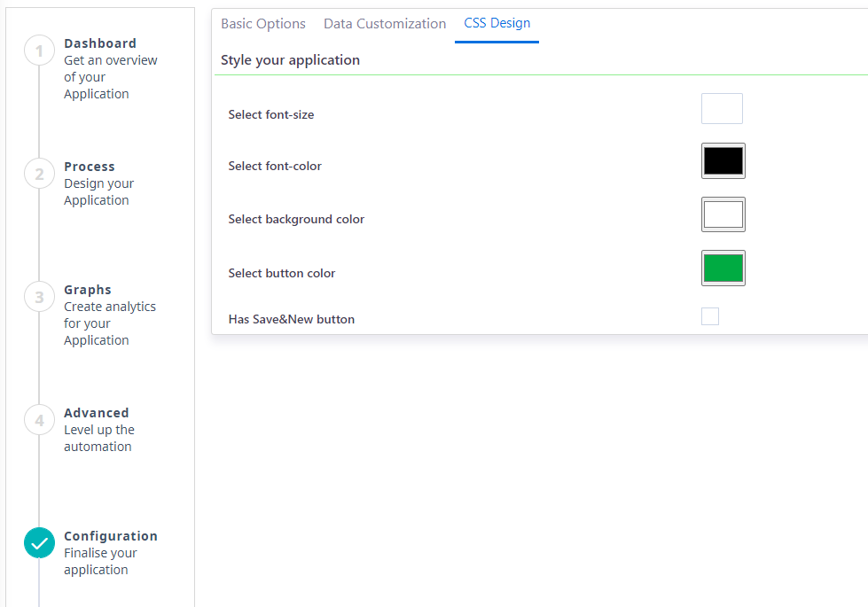The width and height of the screenshot is (868, 607).
Task: Open the Data Customization tab
Action: pos(385,23)
